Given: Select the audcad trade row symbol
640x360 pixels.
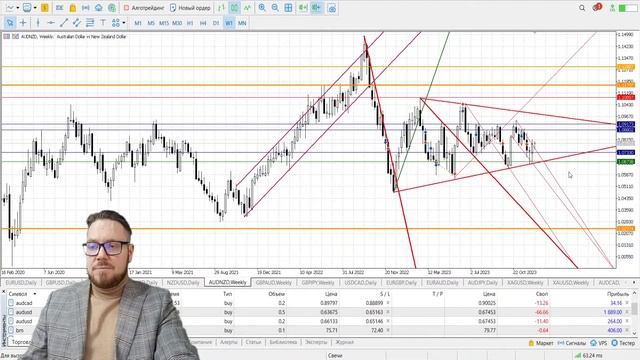Looking at the screenshot, I should point(24,303).
